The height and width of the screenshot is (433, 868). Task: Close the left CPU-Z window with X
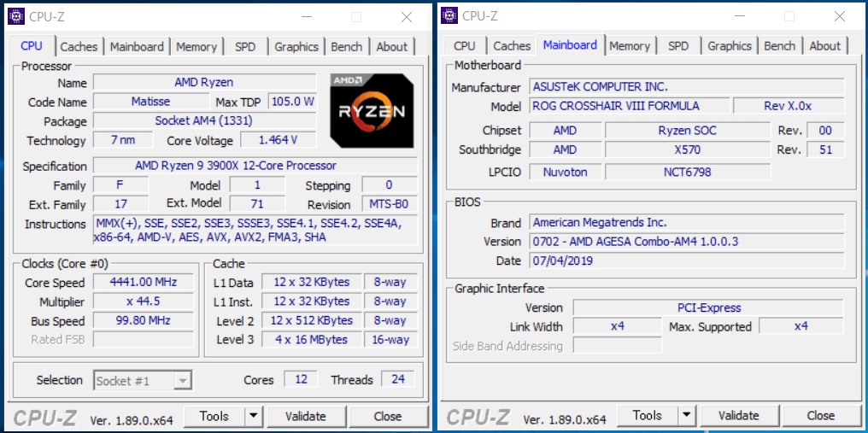point(407,17)
